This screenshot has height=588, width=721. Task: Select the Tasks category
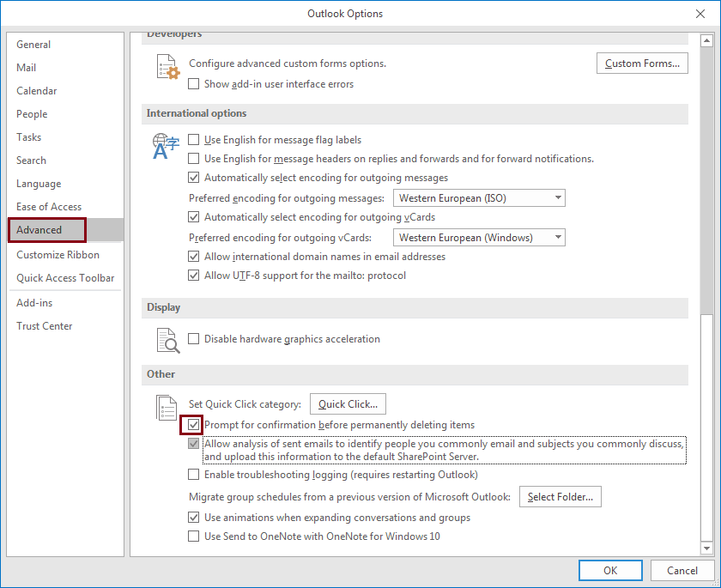tap(65, 137)
